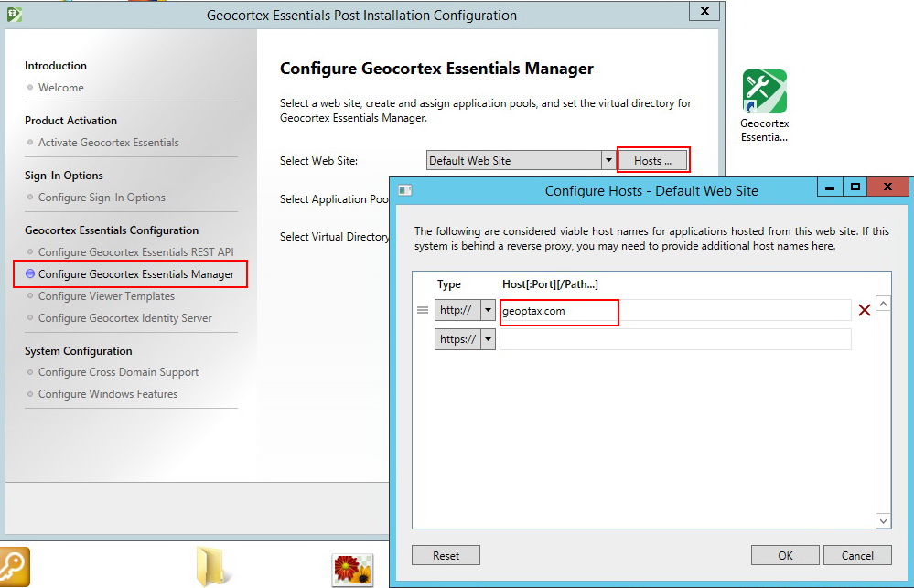Delete the geoptax.com host entry with red X
Viewport: 914px width, 588px height.
(x=864, y=311)
